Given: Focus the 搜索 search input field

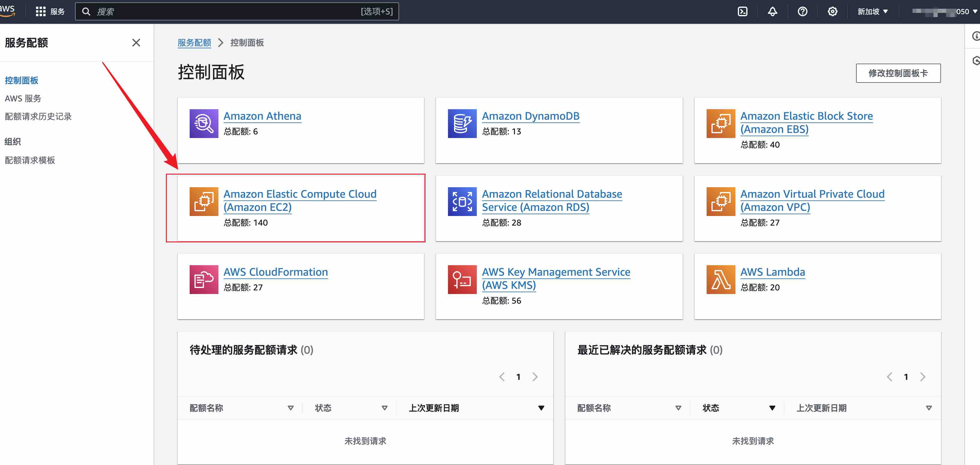Looking at the screenshot, I should (x=237, y=11).
